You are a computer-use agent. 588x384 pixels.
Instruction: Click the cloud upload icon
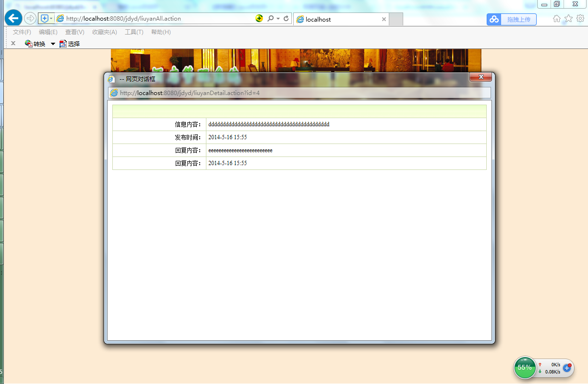point(494,19)
